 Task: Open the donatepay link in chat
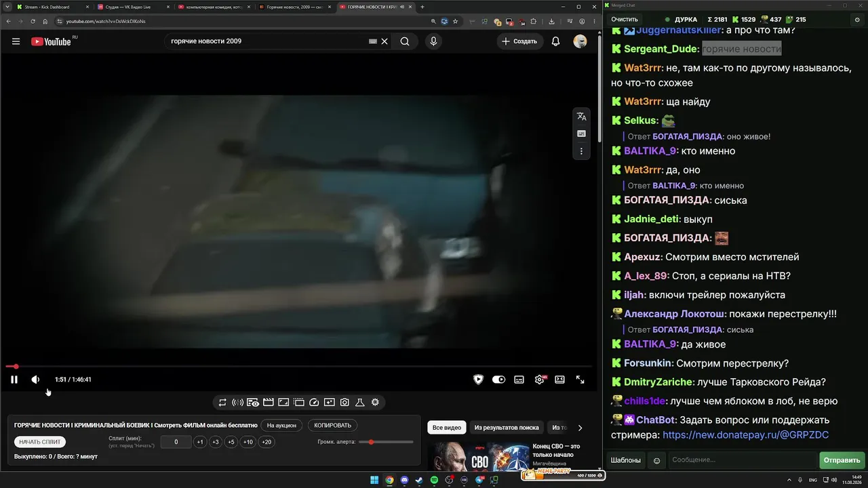pyautogui.click(x=745, y=434)
